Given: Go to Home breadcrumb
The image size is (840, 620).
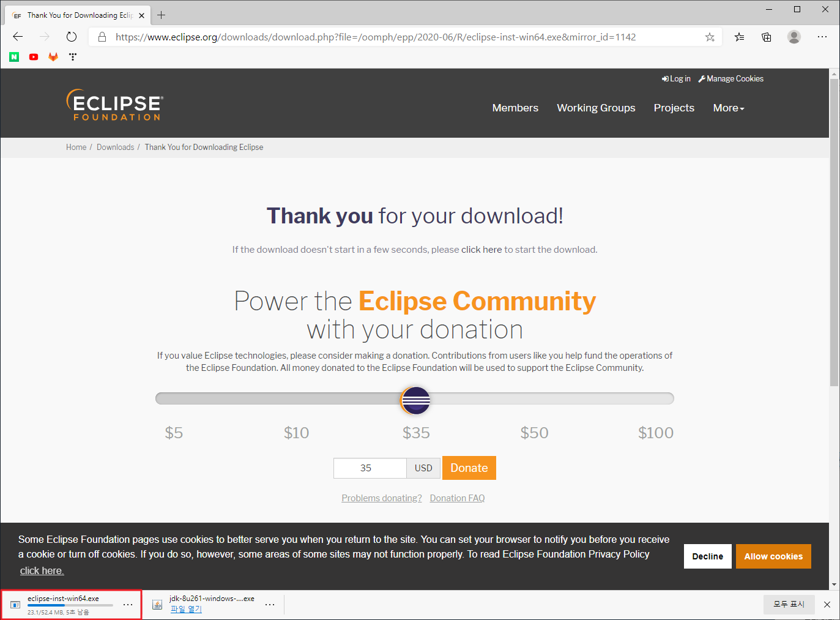Looking at the screenshot, I should tap(76, 147).
